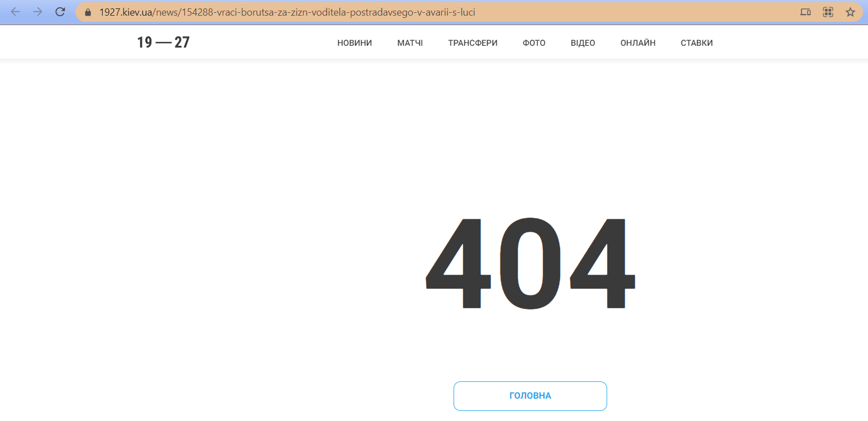Go back to the previous page
Viewport: 868px width, 421px height.
point(15,12)
